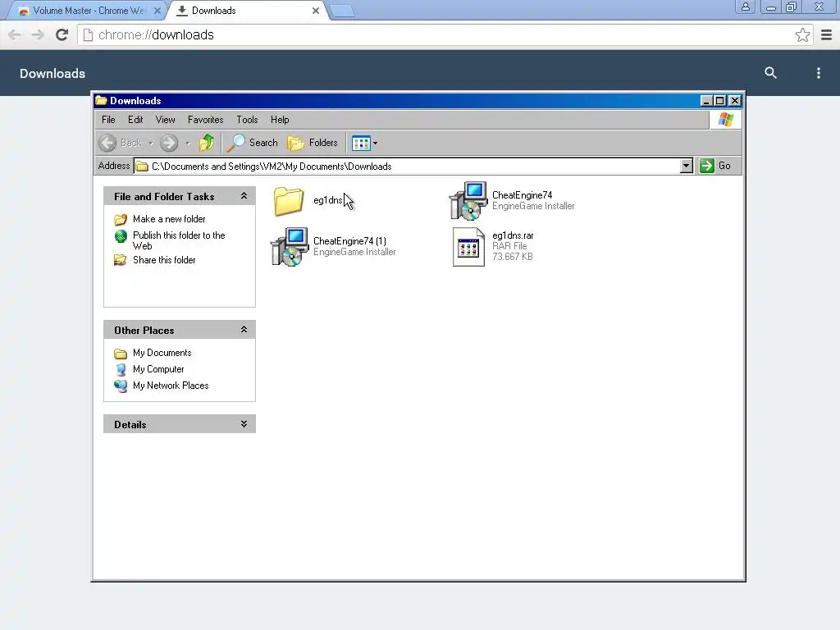Click the address bar folder icon
This screenshot has height=630, width=840.
[142, 166]
